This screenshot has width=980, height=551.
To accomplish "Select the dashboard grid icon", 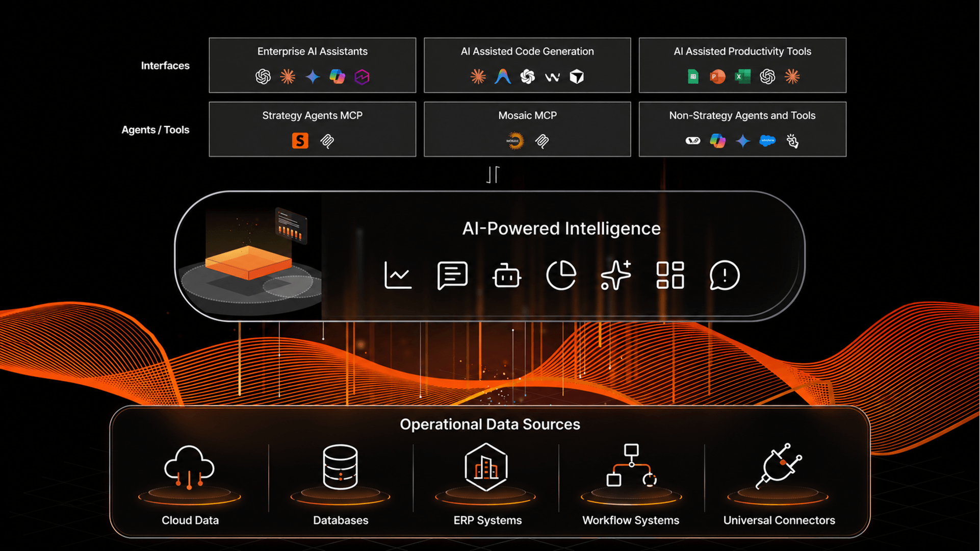I will pos(670,275).
